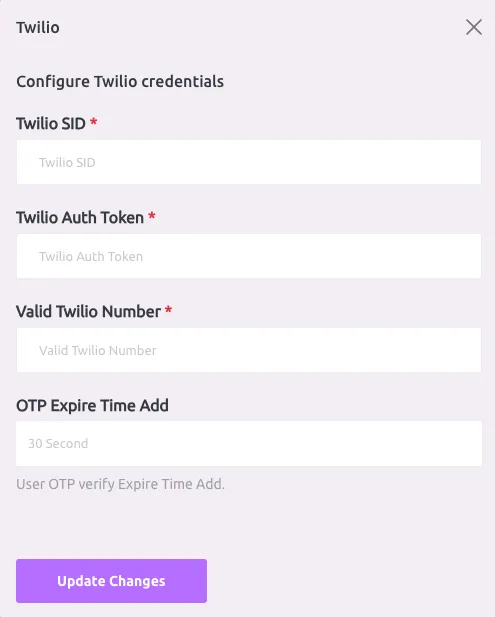Click the User OTP verify helper text

[x=120, y=484]
